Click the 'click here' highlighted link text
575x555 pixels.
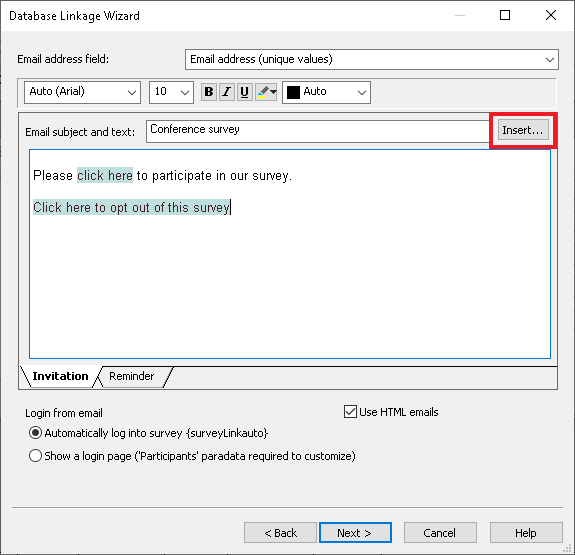click(x=105, y=175)
